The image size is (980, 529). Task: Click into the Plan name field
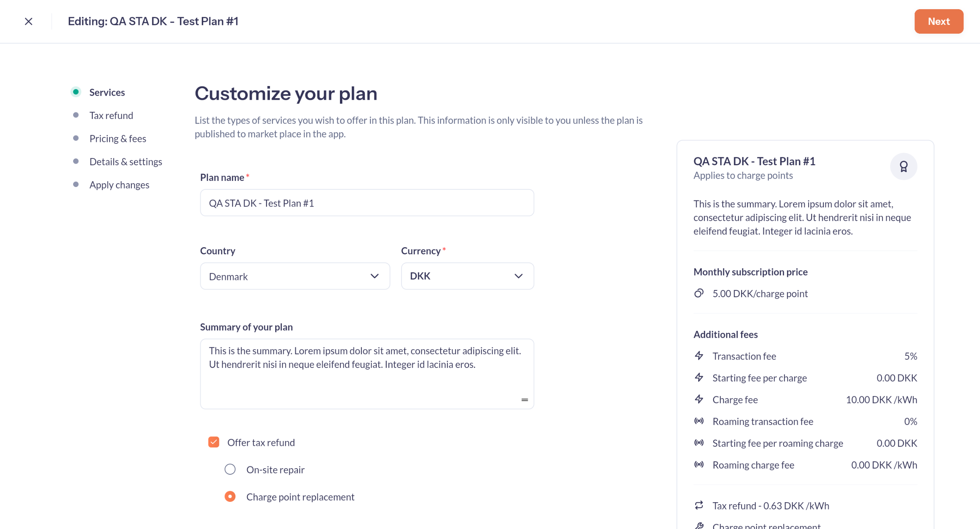367,203
